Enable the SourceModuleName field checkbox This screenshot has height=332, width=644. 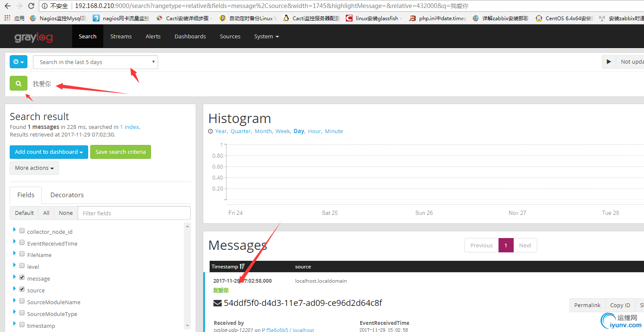[22, 301]
